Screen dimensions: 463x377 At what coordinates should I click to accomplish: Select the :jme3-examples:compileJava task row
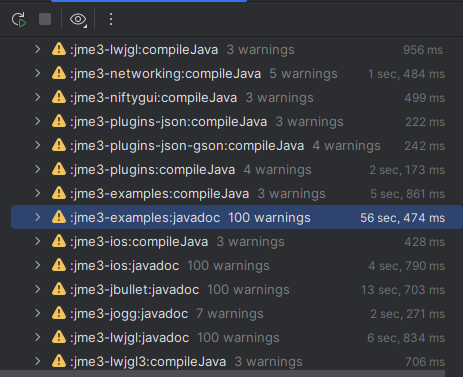point(237,194)
